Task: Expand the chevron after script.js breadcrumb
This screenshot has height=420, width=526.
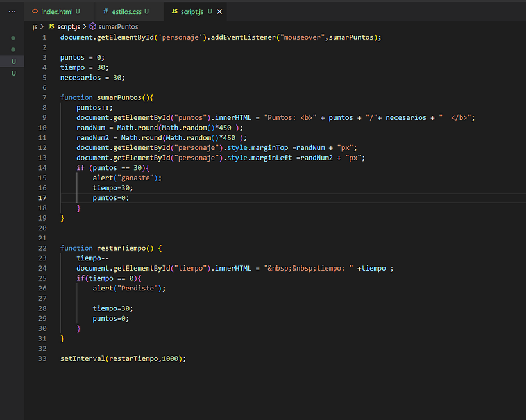Action: pos(85,26)
